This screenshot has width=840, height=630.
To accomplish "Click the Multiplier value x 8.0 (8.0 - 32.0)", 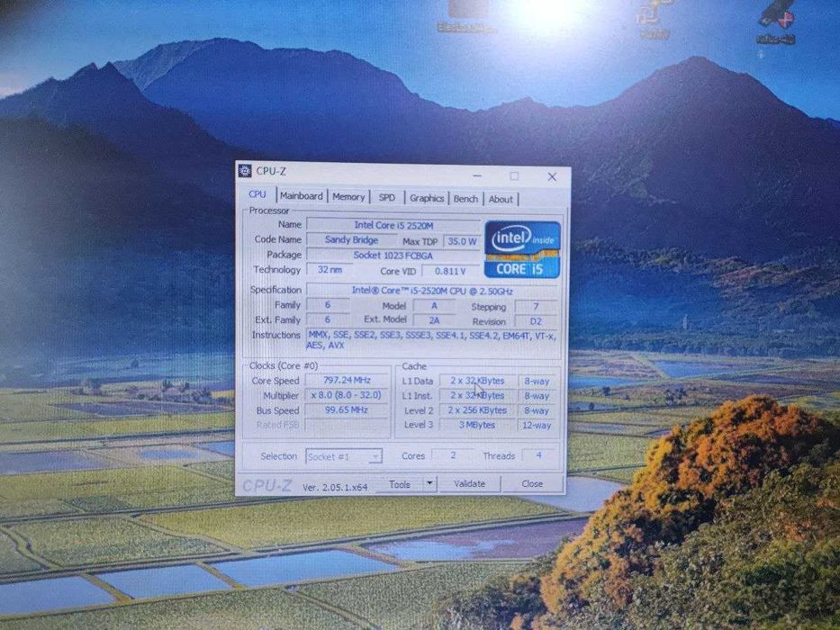I will [x=347, y=395].
